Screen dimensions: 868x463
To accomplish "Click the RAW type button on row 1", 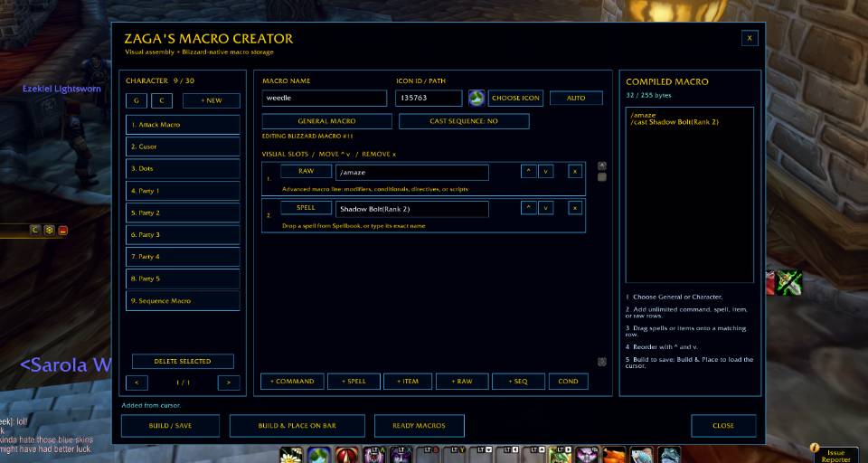I will pos(307,171).
